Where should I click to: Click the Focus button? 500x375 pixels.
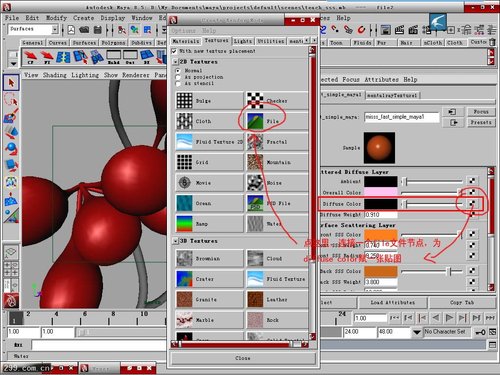coord(481,112)
